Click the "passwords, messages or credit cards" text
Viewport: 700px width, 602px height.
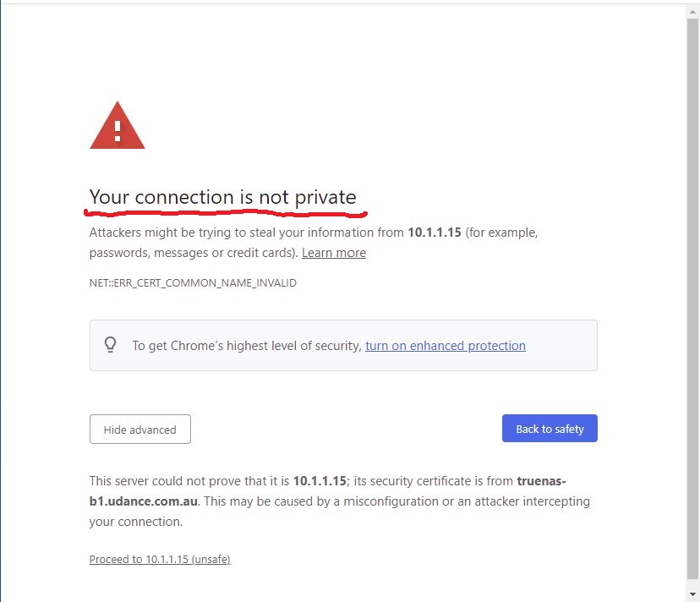(x=194, y=253)
